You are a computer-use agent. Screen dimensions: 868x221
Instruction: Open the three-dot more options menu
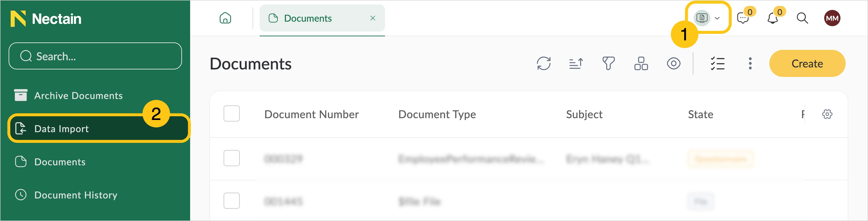click(x=750, y=64)
